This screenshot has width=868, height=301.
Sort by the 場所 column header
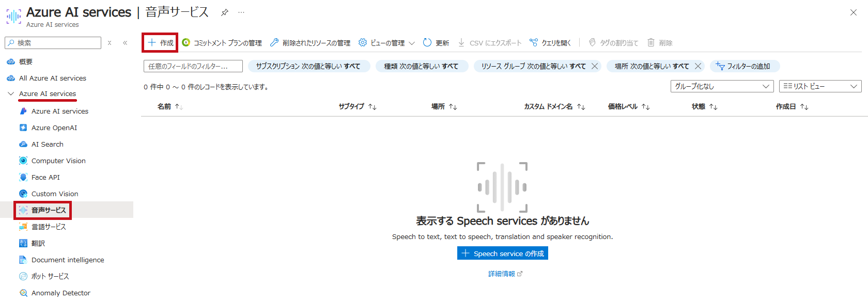444,106
